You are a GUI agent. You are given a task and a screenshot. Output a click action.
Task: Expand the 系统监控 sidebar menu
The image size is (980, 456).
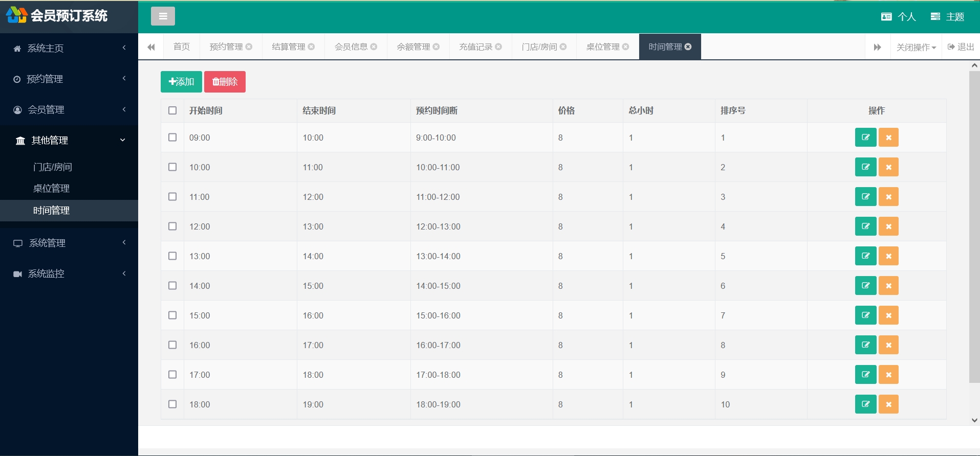coord(69,273)
